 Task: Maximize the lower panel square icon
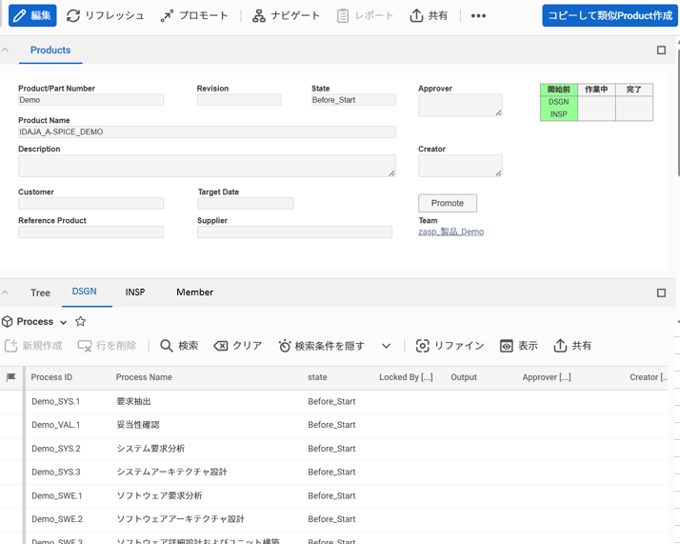point(661,293)
